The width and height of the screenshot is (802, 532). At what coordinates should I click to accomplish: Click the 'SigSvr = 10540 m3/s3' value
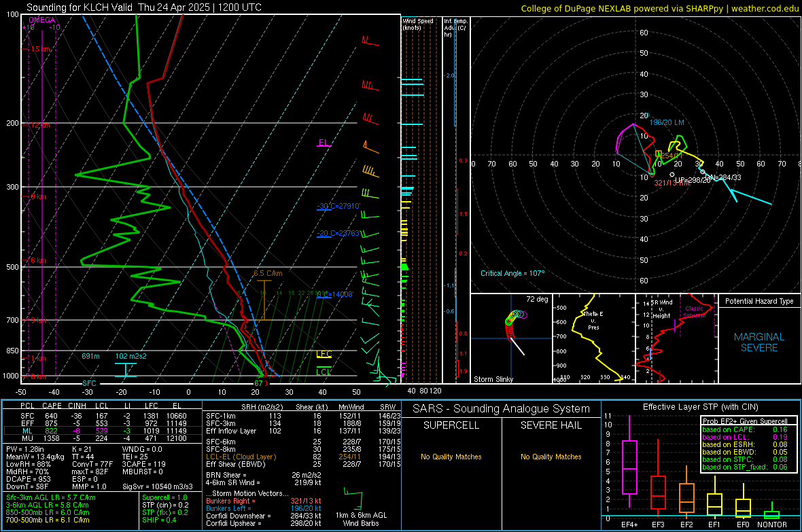[158, 486]
